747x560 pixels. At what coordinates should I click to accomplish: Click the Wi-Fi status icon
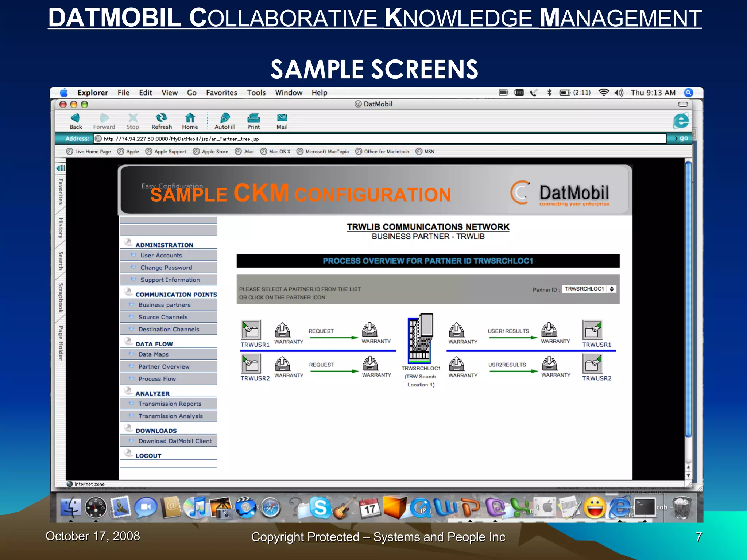604,93
